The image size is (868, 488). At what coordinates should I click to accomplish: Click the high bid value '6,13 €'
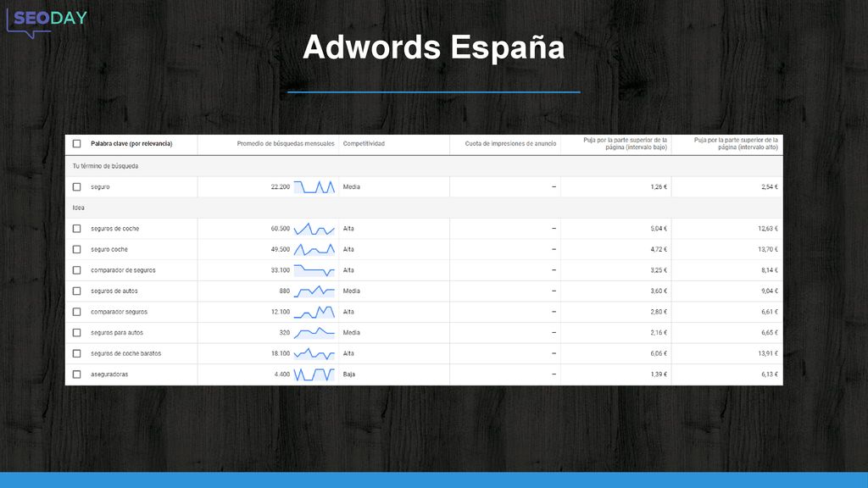point(770,374)
